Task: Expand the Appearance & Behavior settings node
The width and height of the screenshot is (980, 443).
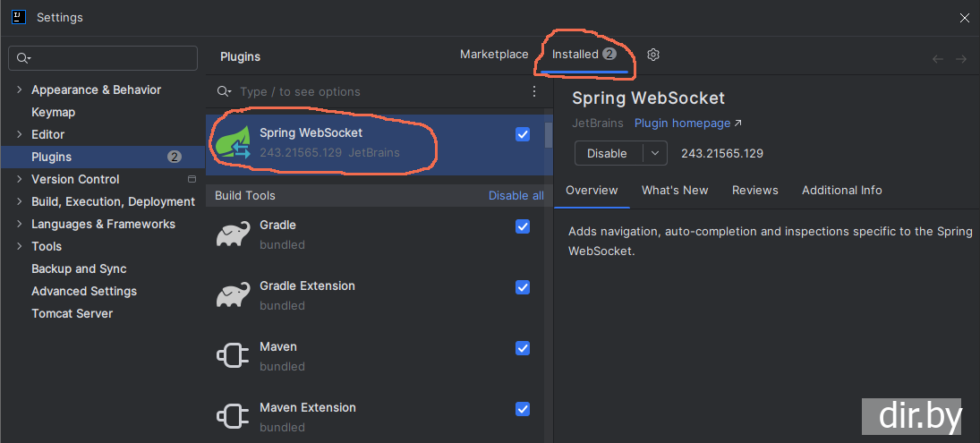Action: 20,89
